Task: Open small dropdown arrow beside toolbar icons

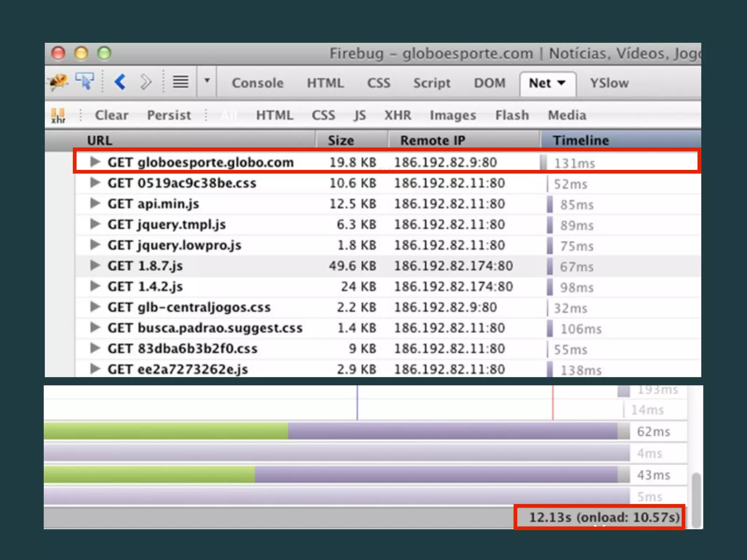Action: (207, 80)
